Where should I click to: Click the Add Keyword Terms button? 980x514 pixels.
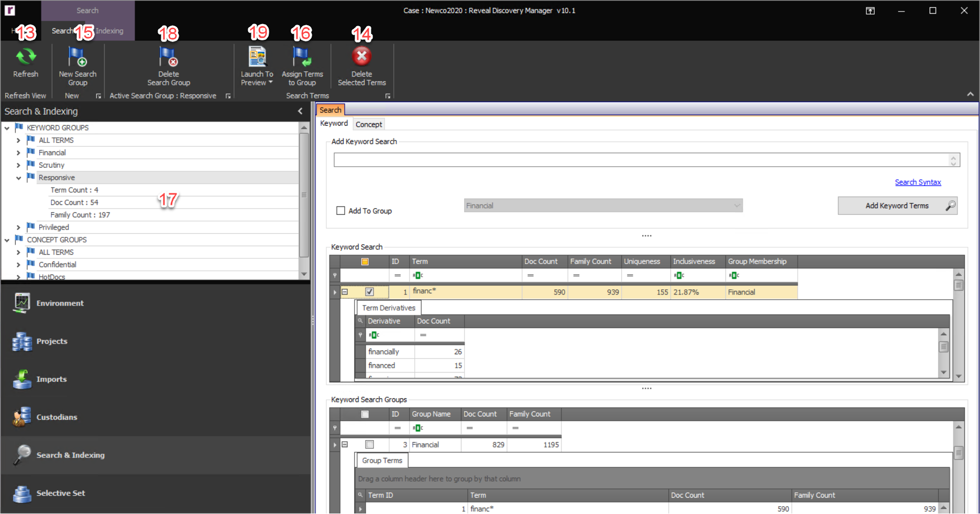(x=898, y=206)
